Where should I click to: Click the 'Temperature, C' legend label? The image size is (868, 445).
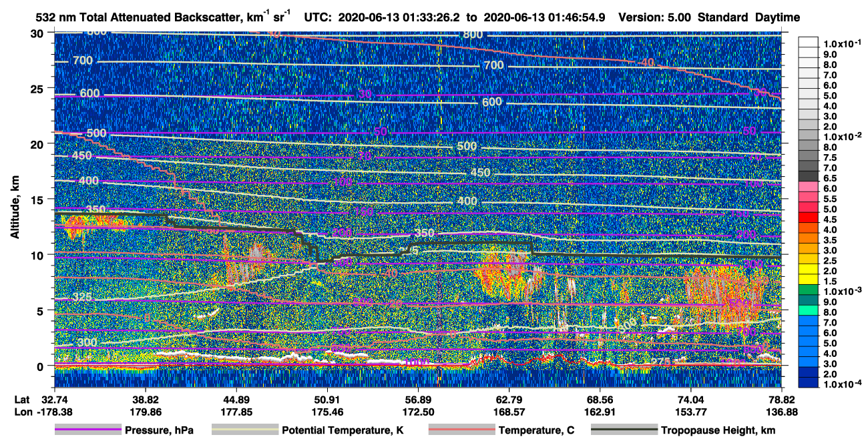click(x=536, y=430)
